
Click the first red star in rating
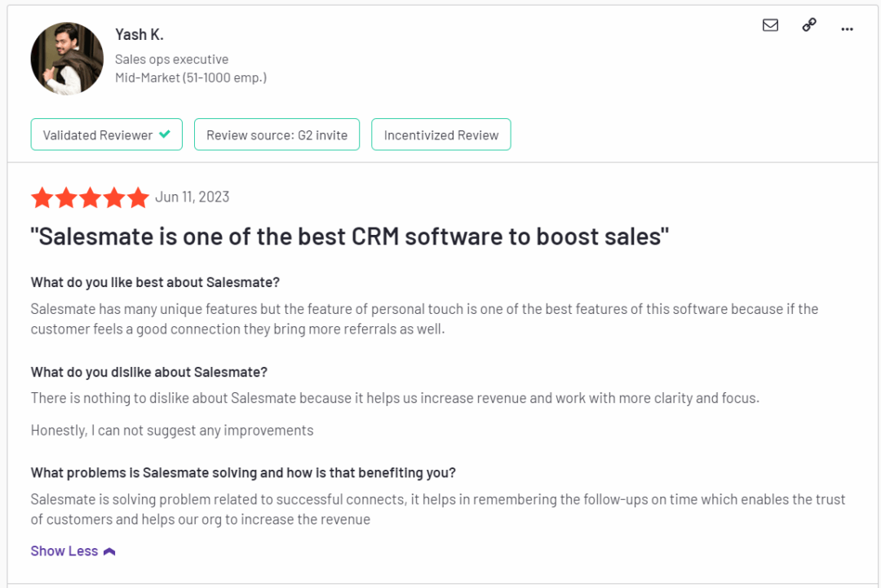(42, 197)
